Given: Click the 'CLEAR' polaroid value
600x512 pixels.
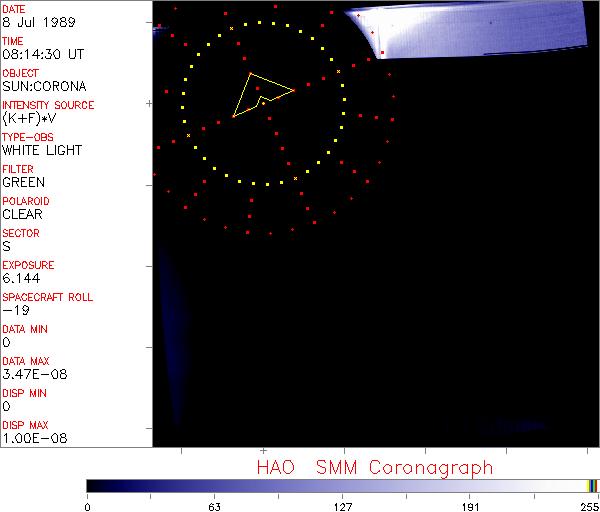Looking at the screenshot, I should 22,215.
